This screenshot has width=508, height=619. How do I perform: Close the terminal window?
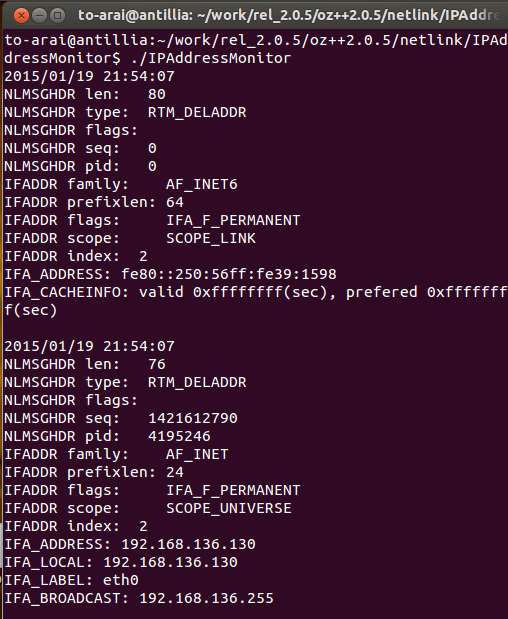click(21, 16)
